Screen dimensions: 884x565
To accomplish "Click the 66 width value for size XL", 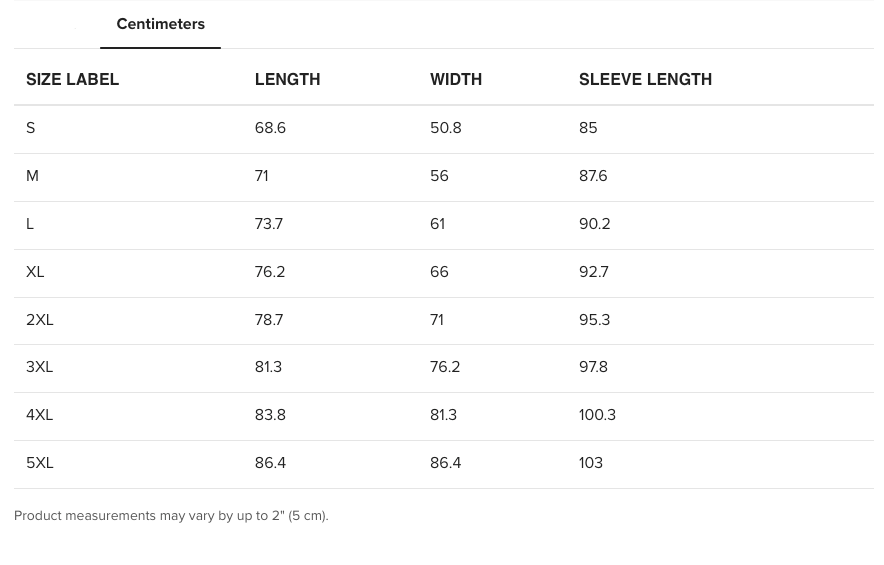I will pyautogui.click(x=439, y=272).
